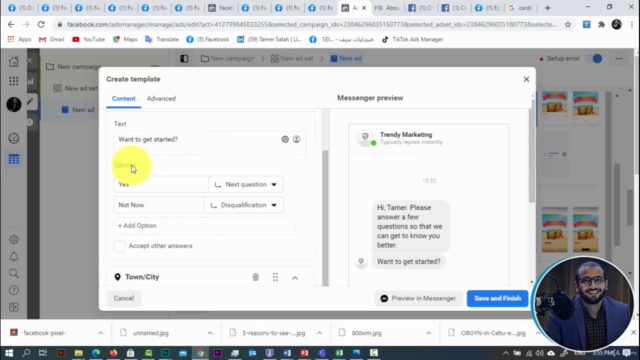640x360 pixels.
Task: Switch to the FB About browser tab
Action: click(x=387, y=8)
